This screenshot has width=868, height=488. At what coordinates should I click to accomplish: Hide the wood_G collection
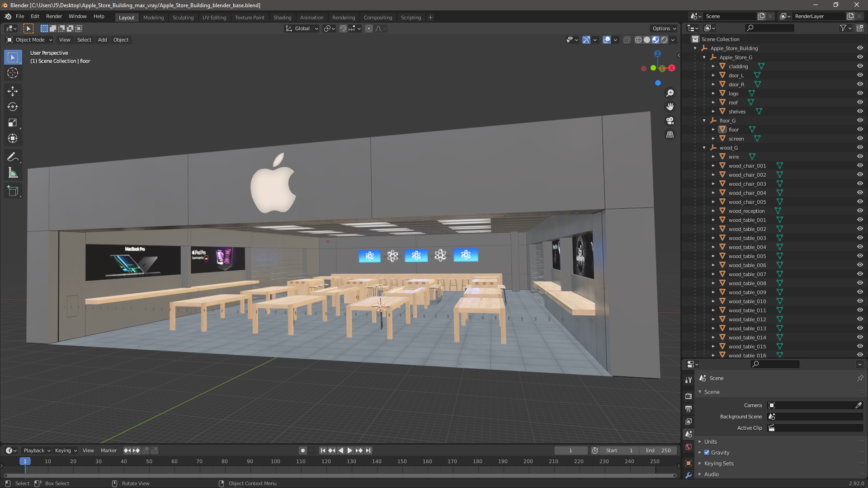[860, 147]
